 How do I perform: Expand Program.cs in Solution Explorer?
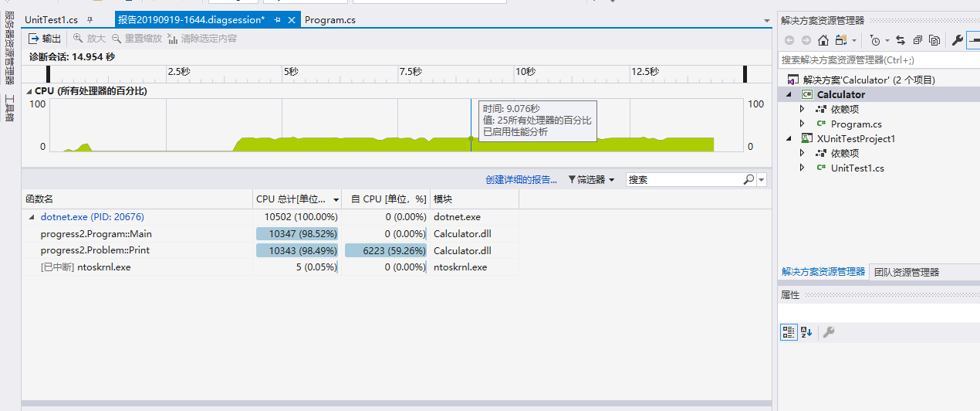(803, 124)
